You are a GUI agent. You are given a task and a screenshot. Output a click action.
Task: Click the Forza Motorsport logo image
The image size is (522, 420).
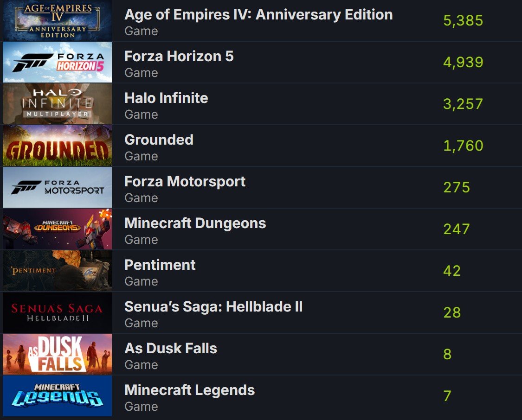(57, 187)
